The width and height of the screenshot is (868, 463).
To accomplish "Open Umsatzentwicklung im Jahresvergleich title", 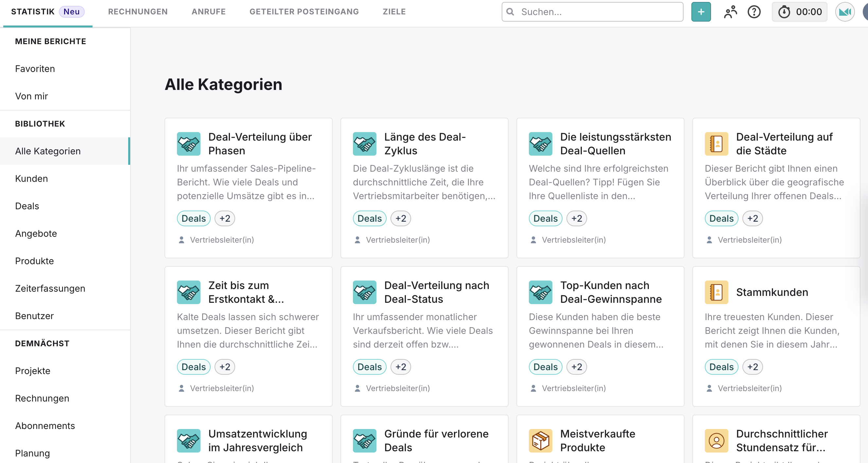I will click(x=257, y=440).
